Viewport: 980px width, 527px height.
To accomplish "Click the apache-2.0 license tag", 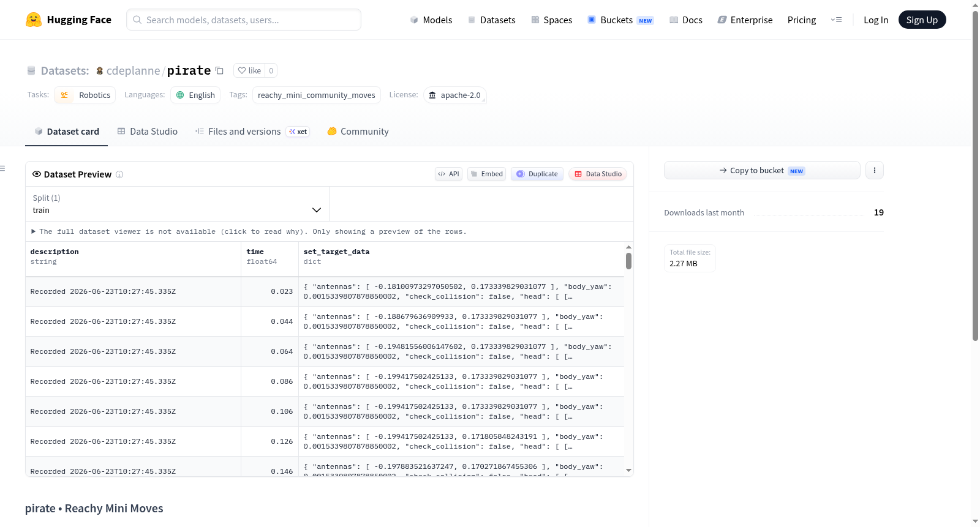I will point(454,95).
